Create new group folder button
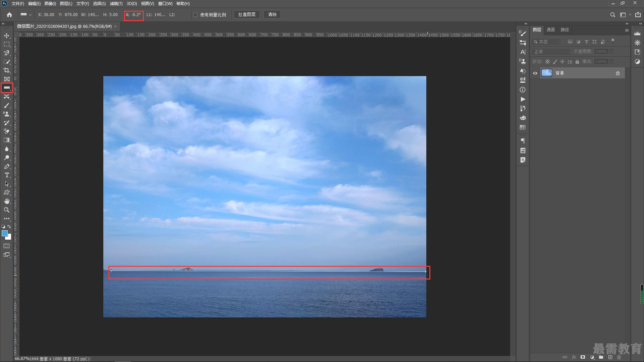Screen dimensions: 644x362 601,357
